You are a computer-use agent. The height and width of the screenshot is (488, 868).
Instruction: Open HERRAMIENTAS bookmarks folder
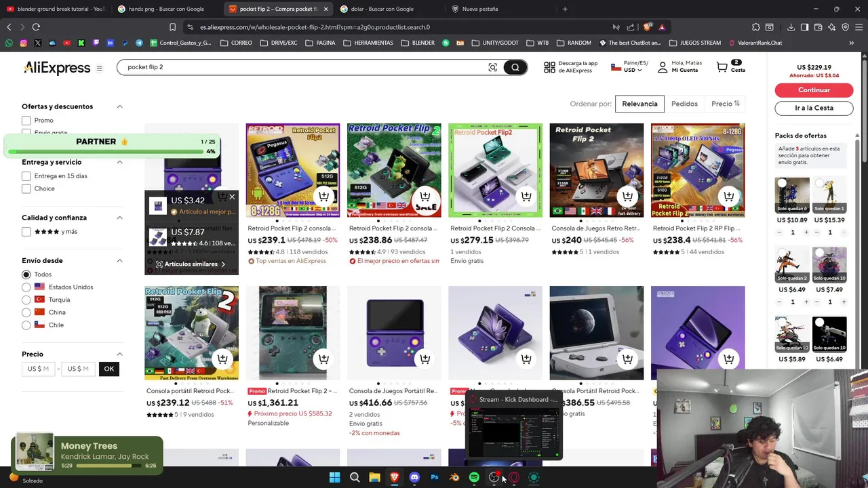[368, 43]
